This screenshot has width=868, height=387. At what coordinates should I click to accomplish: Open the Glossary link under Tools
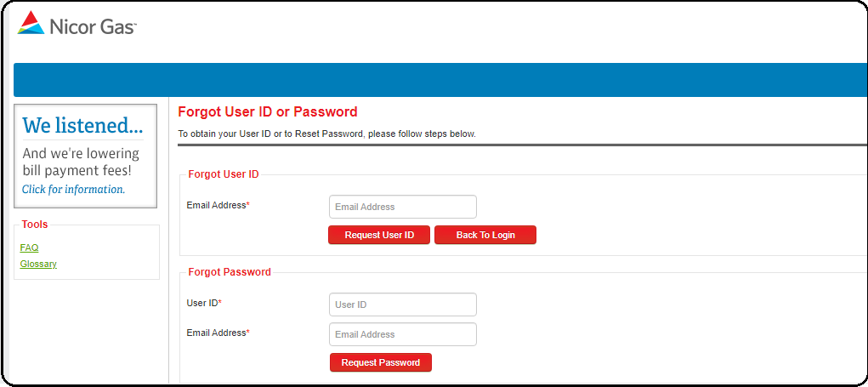coord(38,264)
